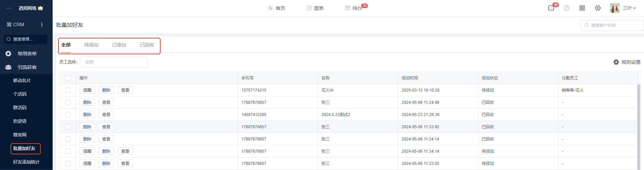Screen dimensions: 644x170
Task: Expand the 三叶 user menu
Action: coord(629,8)
